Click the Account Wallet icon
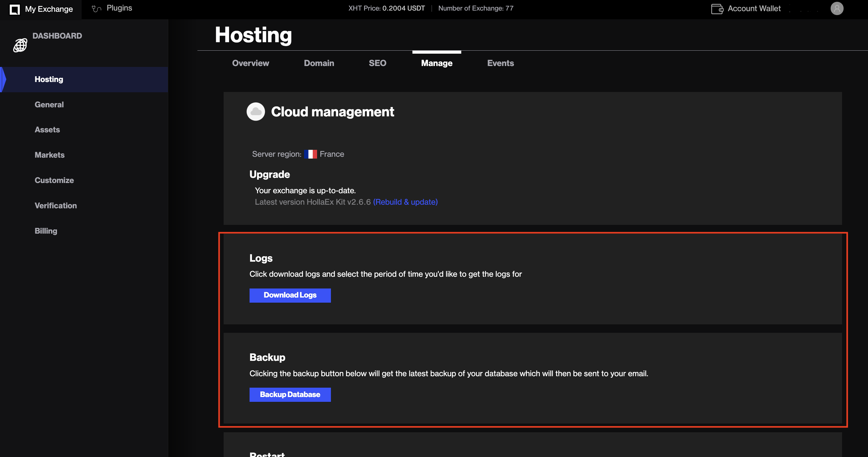This screenshot has width=868, height=457. pyautogui.click(x=717, y=9)
